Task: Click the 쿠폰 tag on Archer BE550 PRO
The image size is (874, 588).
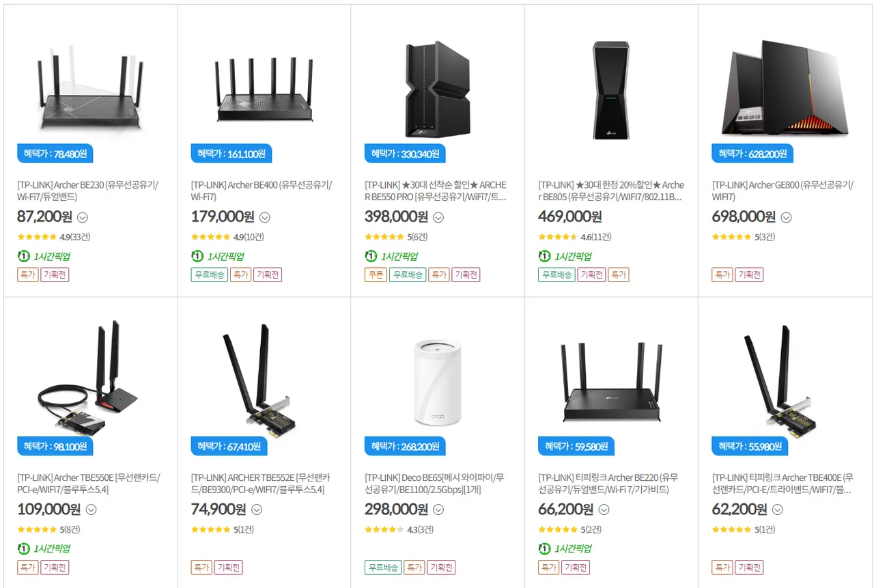Action: point(376,275)
